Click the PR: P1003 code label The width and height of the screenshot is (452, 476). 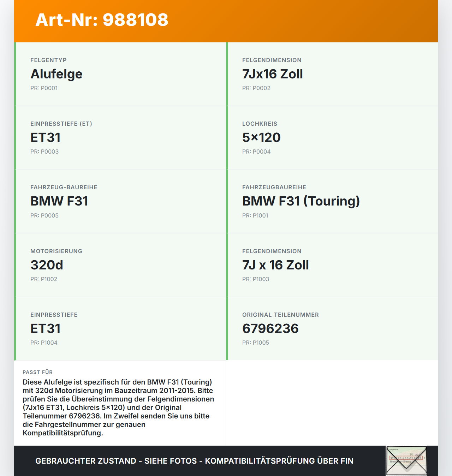[x=256, y=279]
